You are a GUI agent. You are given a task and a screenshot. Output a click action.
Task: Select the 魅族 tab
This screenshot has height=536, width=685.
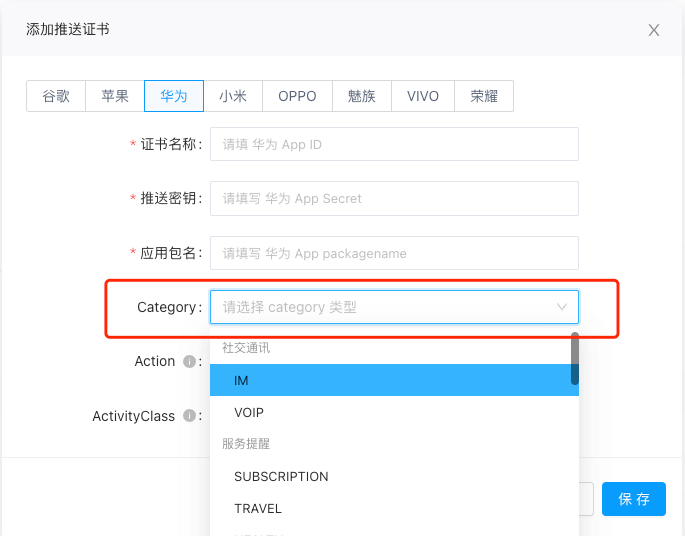click(362, 96)
